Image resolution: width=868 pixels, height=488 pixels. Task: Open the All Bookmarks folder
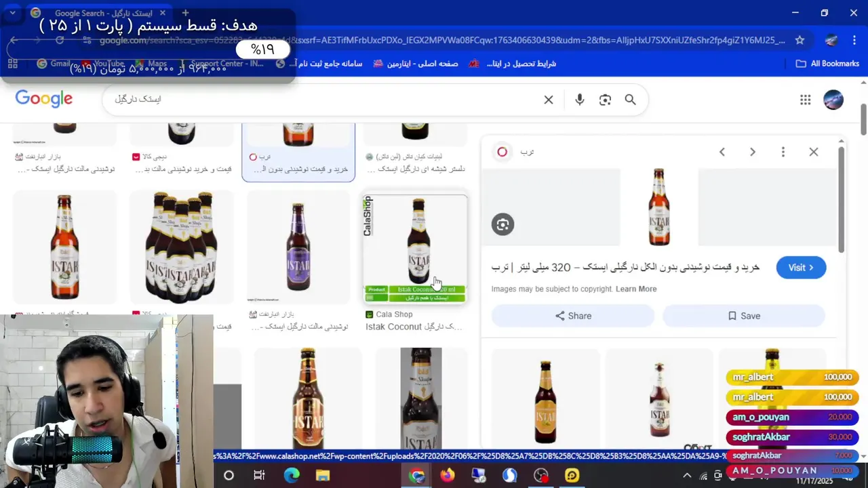pyautogui.click(x=827, y=64)
